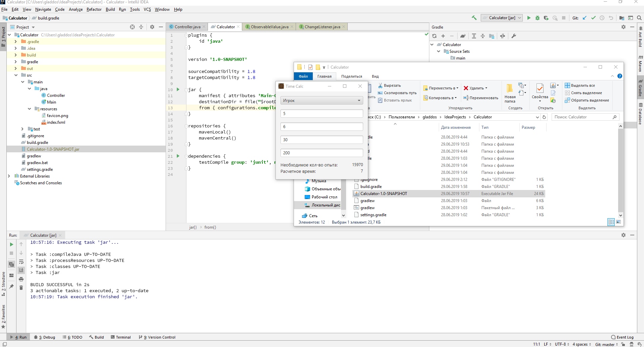Open Search Everywhere magnifier icon
The height and width of the screenshot is (347, 644).
click(639, 18)
